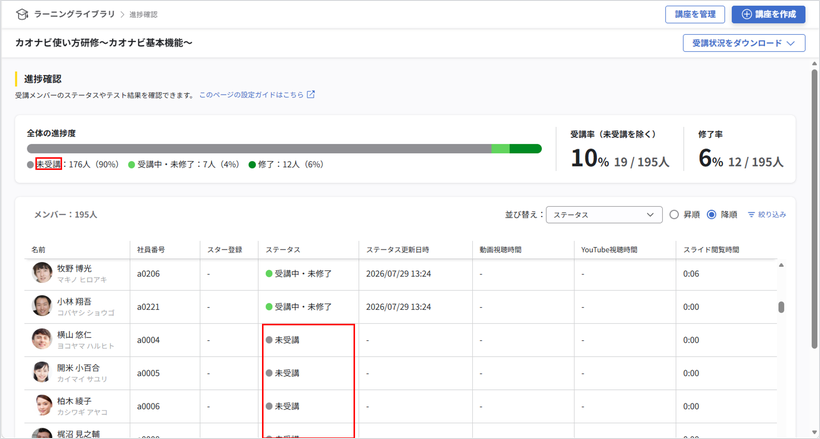This screenshot has width=820, height=439.
Task: Click the 名前 column header
Action: click(38, 250)
